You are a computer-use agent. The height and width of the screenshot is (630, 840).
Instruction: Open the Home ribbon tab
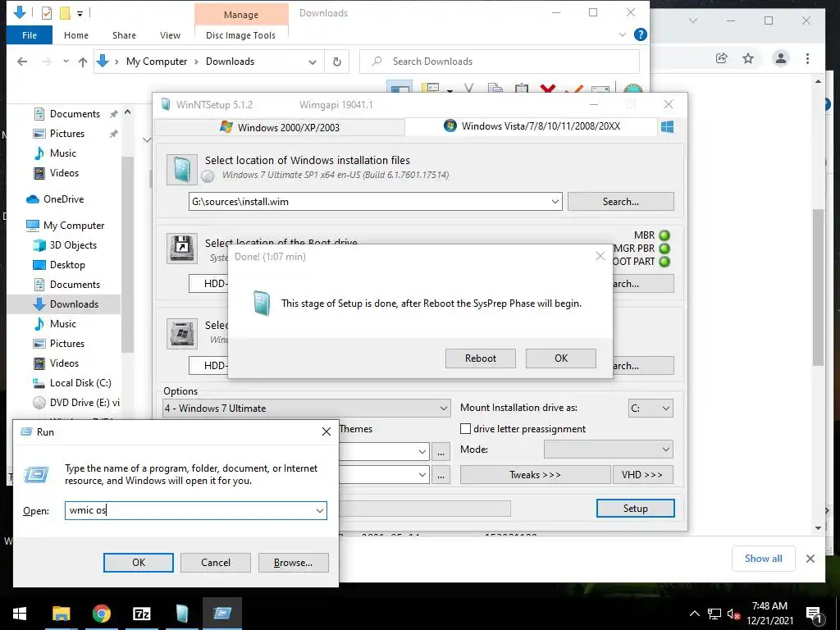coord(76,35)
